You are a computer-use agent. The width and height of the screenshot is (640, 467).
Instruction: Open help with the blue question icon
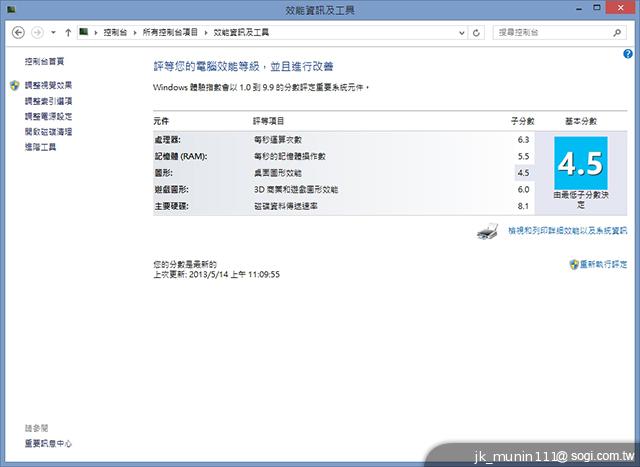pos(628,53)
